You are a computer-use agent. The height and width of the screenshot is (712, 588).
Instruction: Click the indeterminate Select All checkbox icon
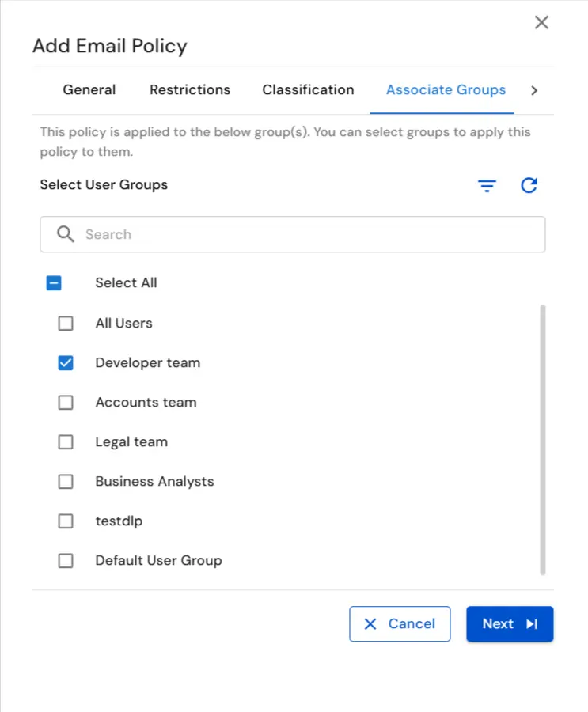54,282
